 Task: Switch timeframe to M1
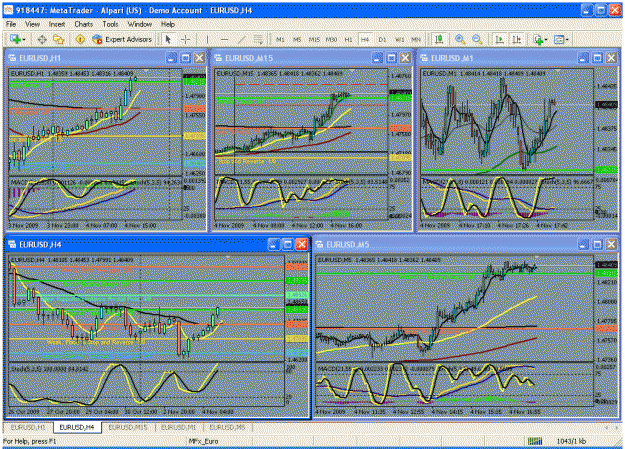[280, 39]
